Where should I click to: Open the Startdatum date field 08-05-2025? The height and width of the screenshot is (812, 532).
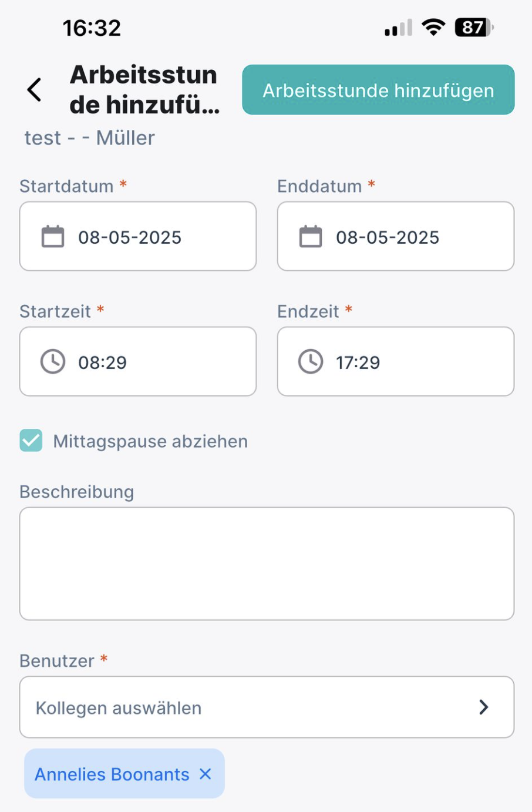pyautogui.click(x=138, y=236)
